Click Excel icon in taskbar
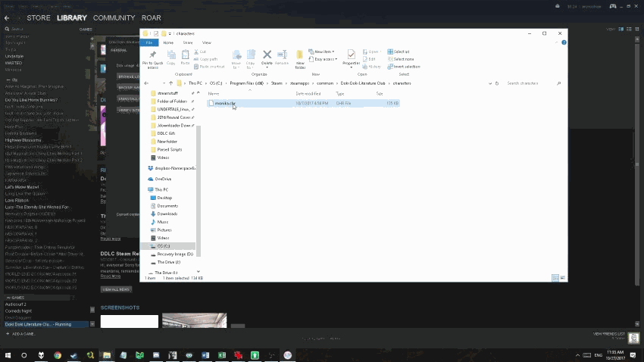 point(222,355)
